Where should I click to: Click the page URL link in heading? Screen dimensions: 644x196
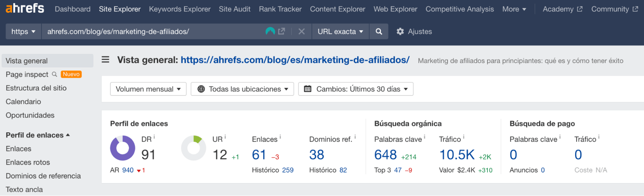point(295,60)
